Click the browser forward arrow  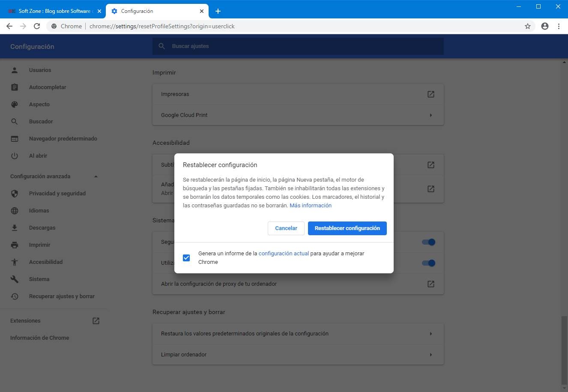pyautogui.click(x=23, y=26)
